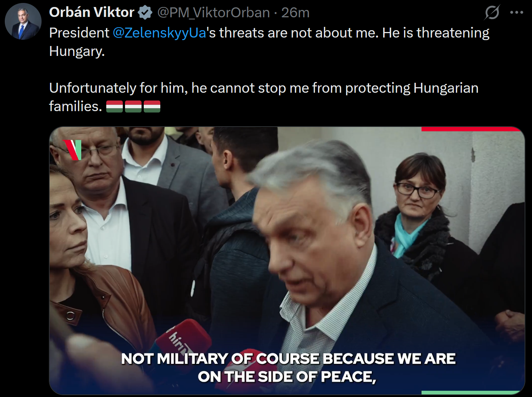532x397 pixels.
Task: Click the first Hungarian flag emoji
Action: [x=114, y=106]
